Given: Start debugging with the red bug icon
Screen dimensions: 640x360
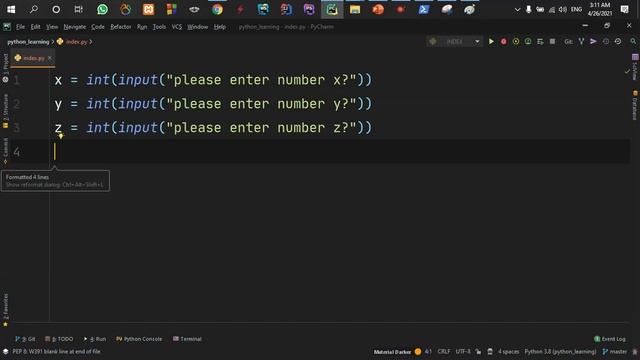Looking at the screenshot, I should tap(503, 42).
